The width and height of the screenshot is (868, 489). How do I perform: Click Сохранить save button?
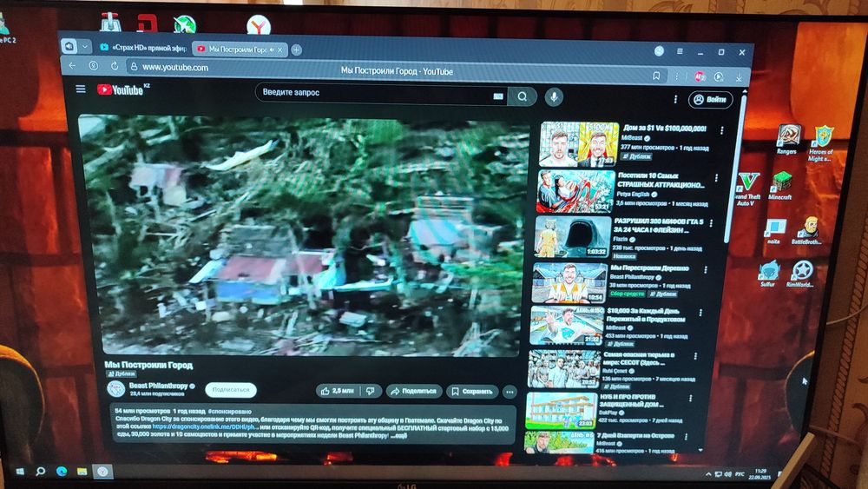tap(471, 392)
